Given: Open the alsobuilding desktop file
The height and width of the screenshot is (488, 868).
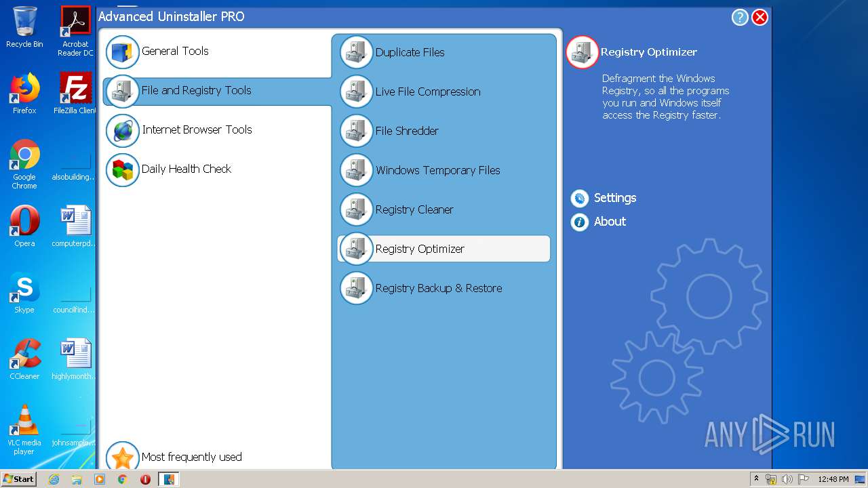Looking at the screenshot, I should click(75, 167).
